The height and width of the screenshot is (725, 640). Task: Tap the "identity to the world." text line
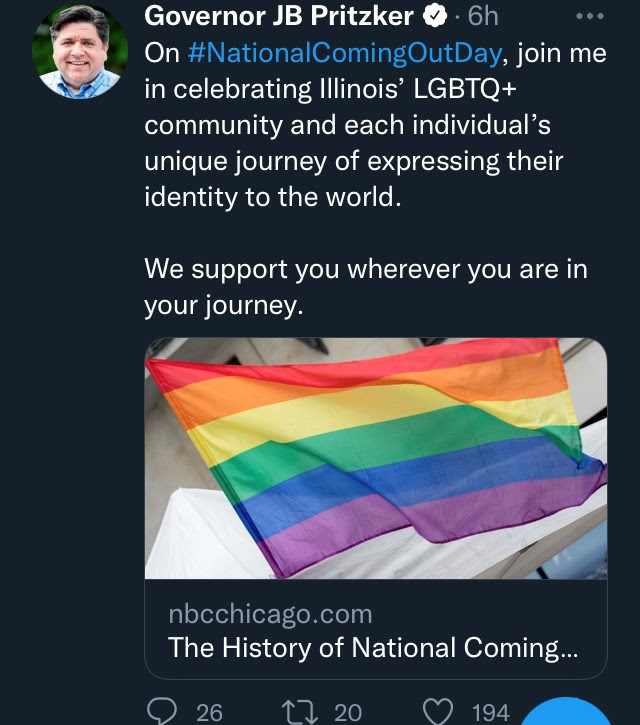[272, 197]
